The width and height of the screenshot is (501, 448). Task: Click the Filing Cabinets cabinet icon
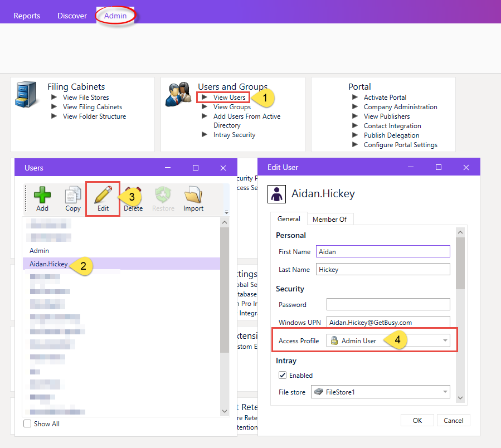coord(27,95)
